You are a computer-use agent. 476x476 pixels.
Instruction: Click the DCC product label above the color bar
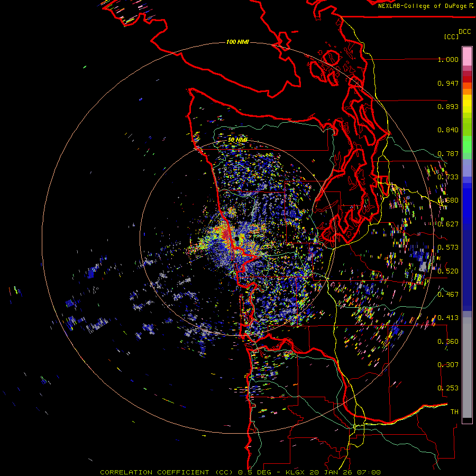(465, 32)
